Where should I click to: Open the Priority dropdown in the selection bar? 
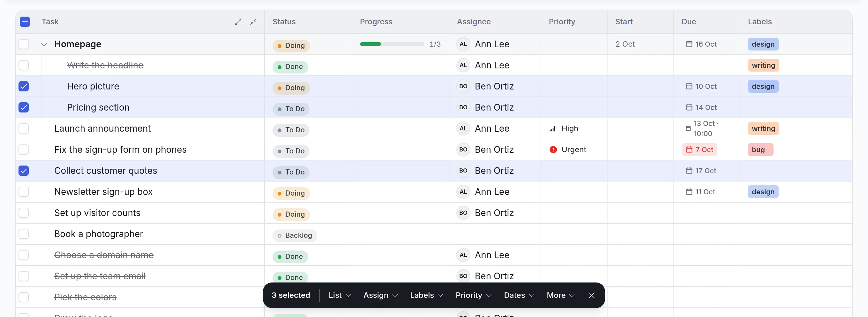474,295
